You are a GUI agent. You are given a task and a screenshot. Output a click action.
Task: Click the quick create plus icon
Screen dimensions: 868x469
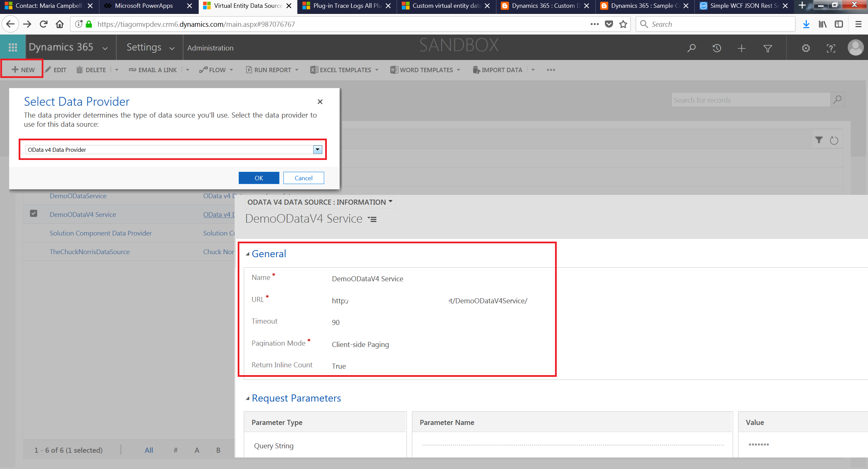tap(742, 48)
